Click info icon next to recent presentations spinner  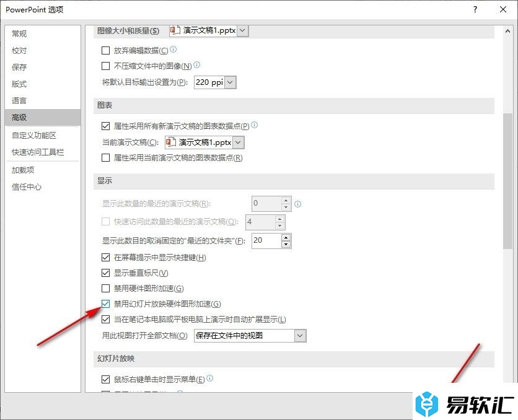tap(297, 204)
